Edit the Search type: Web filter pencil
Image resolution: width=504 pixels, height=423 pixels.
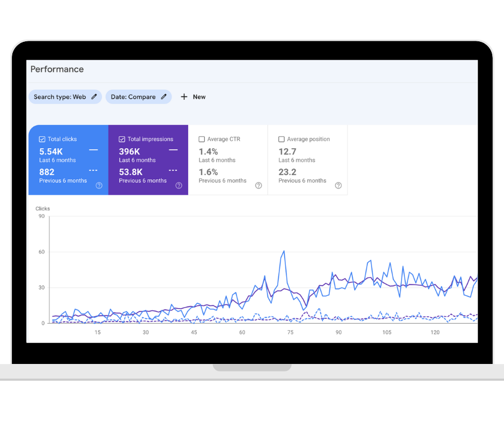(94, 97)
